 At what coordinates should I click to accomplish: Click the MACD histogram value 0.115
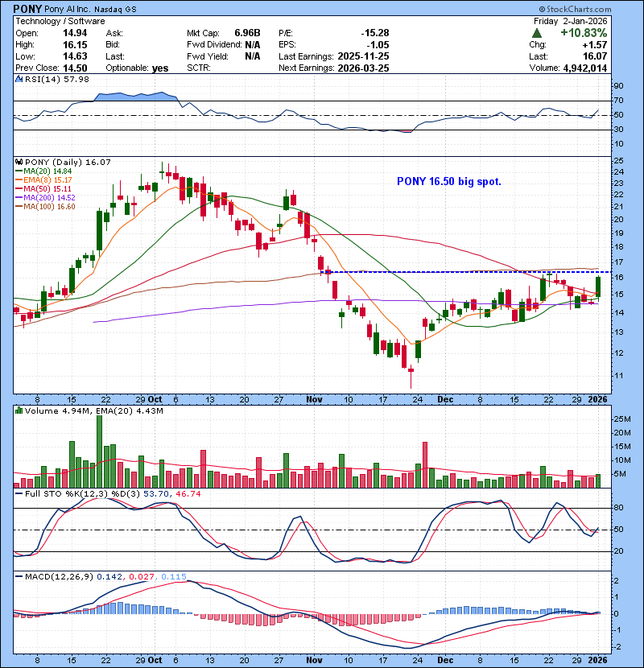[174, 577]
